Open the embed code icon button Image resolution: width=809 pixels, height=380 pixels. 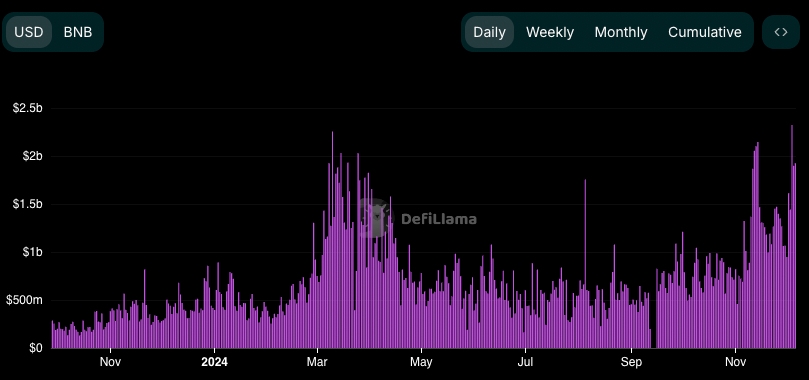coord(781,32)
